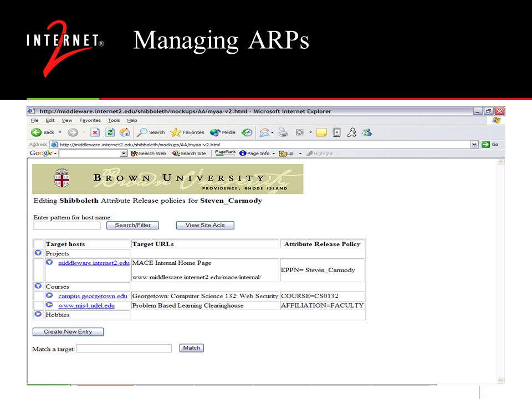Open the Back button history dropdown

pos(60,132)
